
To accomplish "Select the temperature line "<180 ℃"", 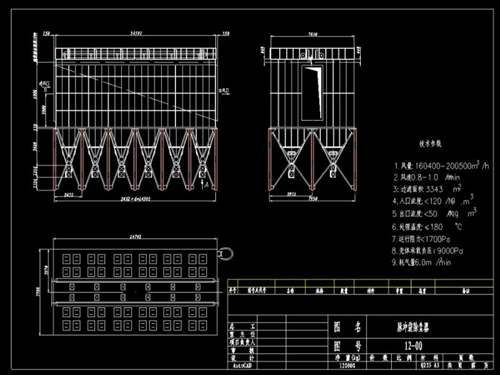I will [427, 227].
